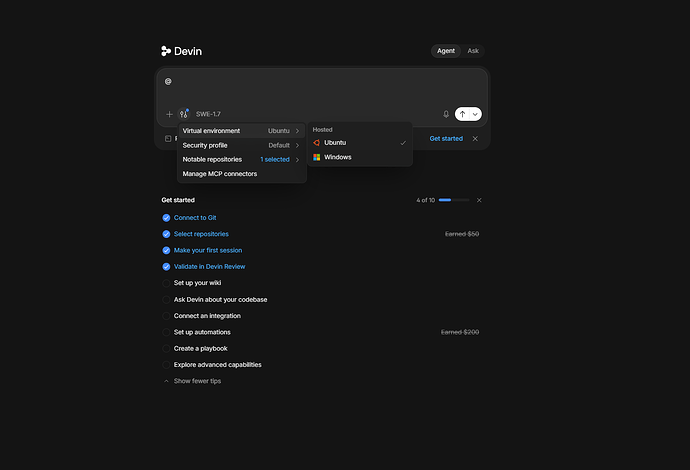Click the Get started heading
The height and width of the screenshot is (470, 690).
(178, 200)
